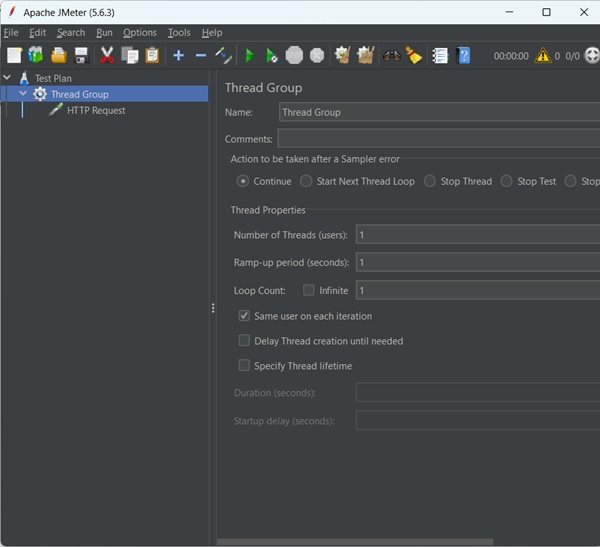Collapse the Test Plan tree node

click(8, 78)
